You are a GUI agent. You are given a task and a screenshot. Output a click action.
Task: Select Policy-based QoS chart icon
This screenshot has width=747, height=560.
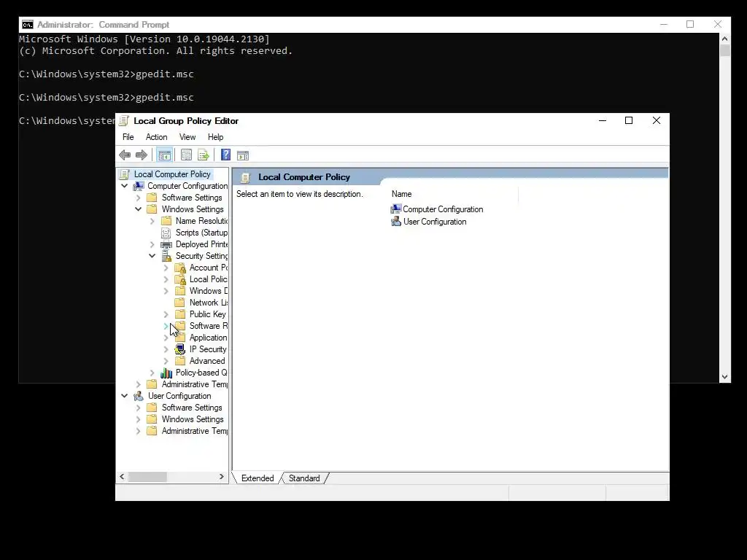(166, 373)
